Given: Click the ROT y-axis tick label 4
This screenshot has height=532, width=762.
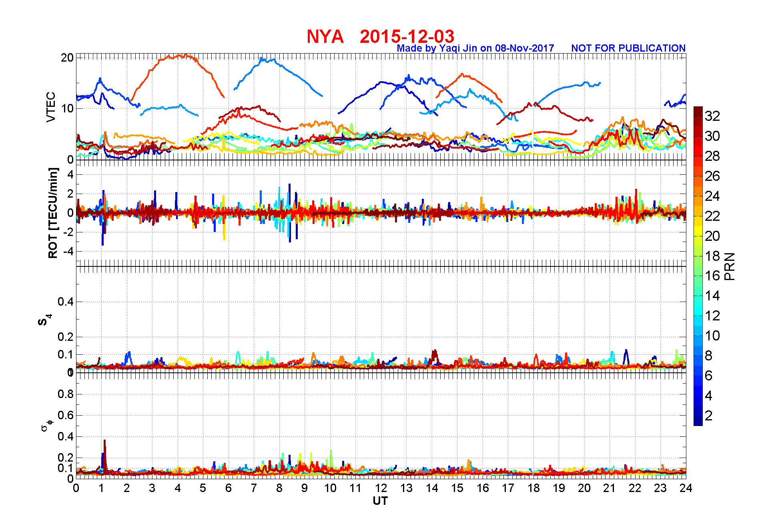Looking at the screenshot, I should click(70, 174).
